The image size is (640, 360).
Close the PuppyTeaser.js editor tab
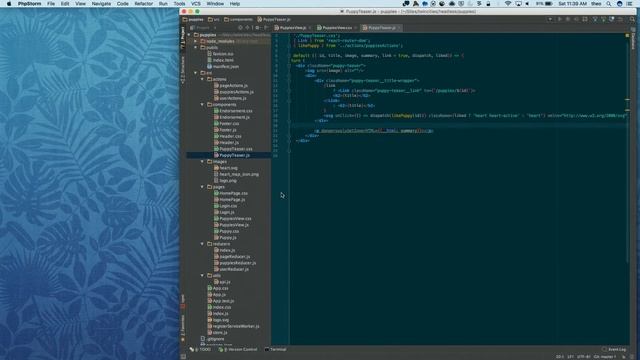(399, 28)
